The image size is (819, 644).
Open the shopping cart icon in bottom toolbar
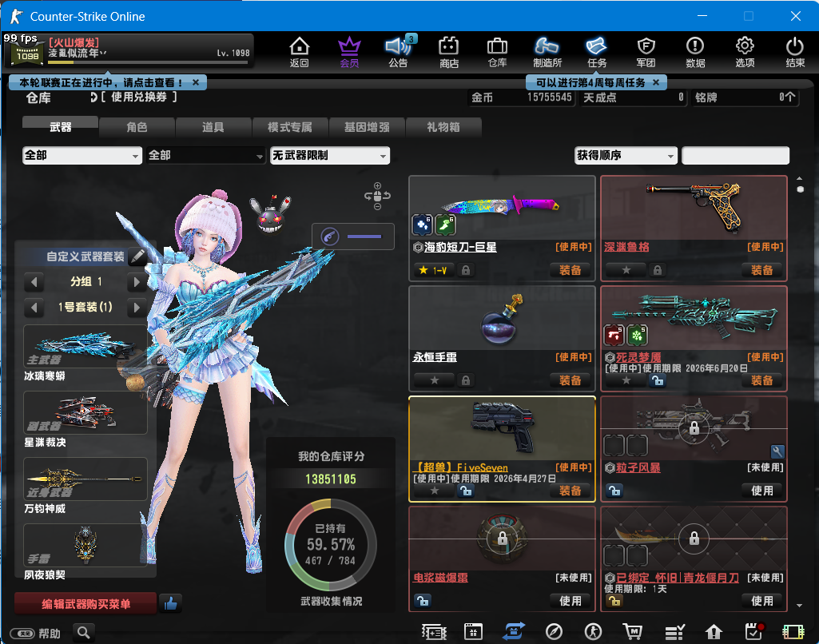click(x=633, y=632)
